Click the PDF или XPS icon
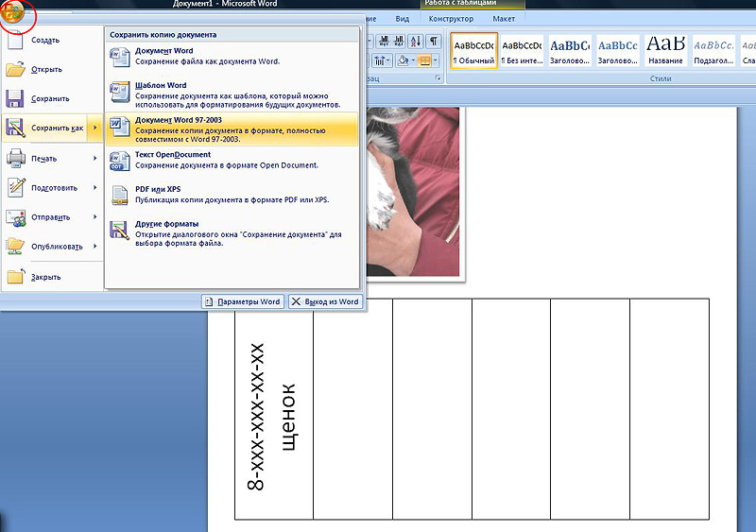756x532 pixels. tap(120, 196)
